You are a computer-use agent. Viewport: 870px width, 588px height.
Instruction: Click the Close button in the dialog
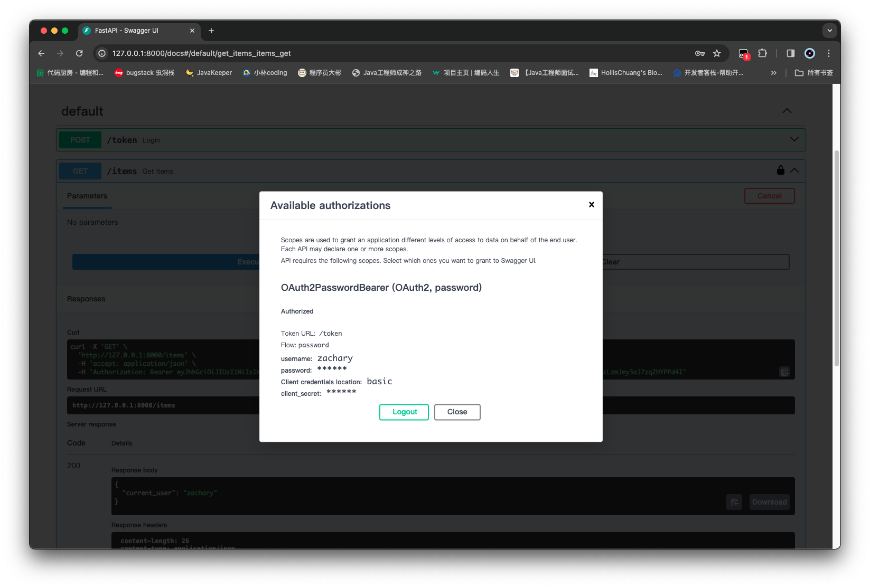click(457, 412)
